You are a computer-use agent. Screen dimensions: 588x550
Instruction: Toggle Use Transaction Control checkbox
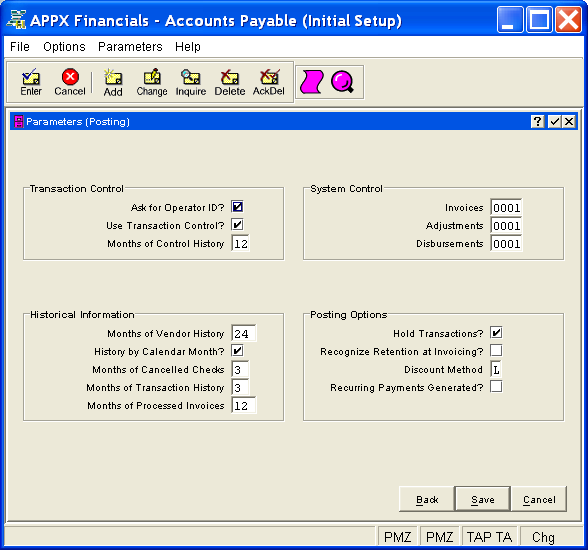(x=237, y=225)
